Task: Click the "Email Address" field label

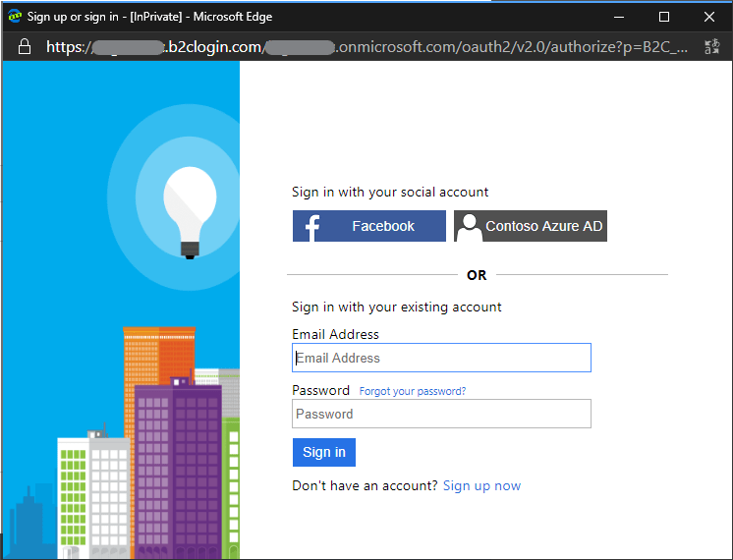Action: (335, 334)
